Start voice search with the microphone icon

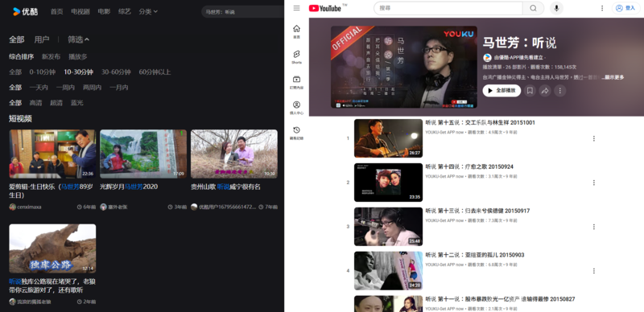(x=556, y=8)
